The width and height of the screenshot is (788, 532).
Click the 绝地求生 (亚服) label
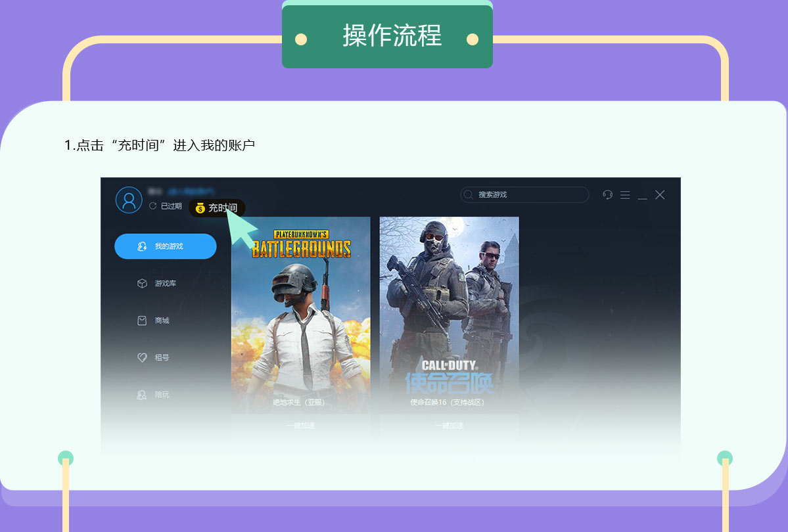point(299,403)
